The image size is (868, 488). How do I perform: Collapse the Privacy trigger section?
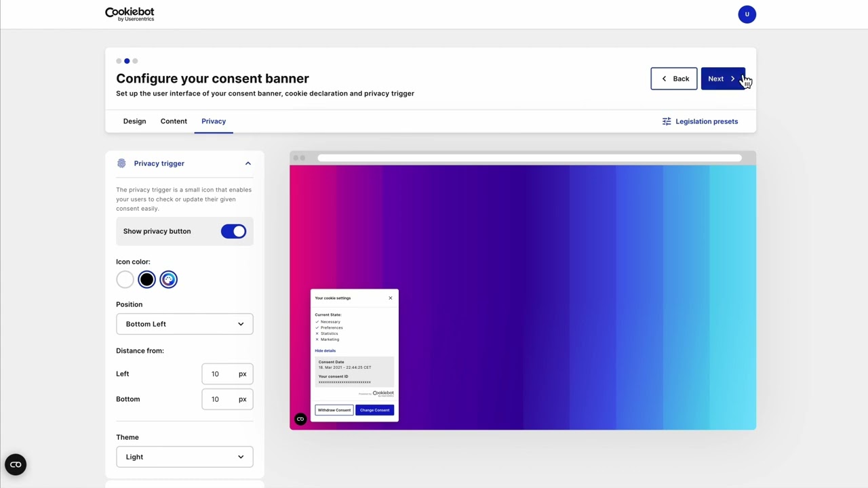point(248,163)
